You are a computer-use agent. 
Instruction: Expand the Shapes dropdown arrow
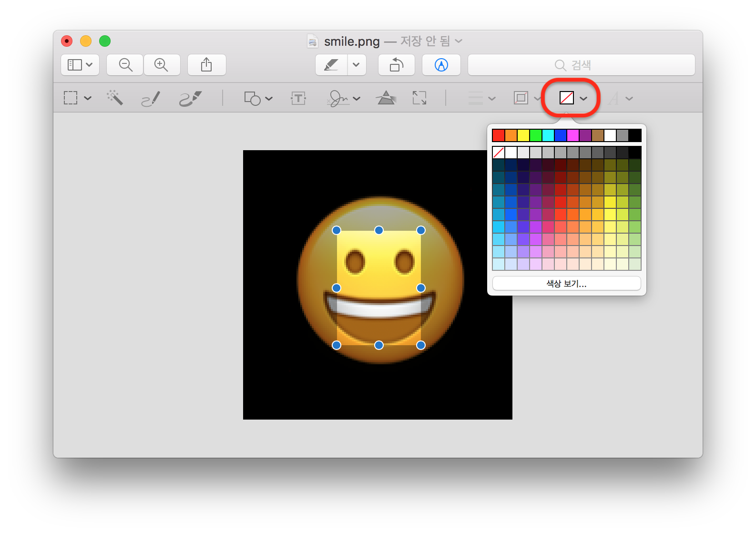point(269,99)
